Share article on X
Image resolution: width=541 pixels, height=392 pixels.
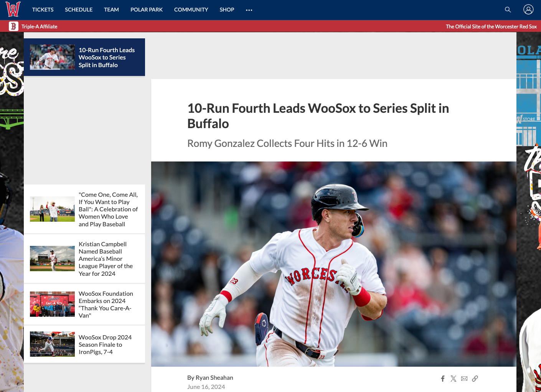click(x=454, y=379)
